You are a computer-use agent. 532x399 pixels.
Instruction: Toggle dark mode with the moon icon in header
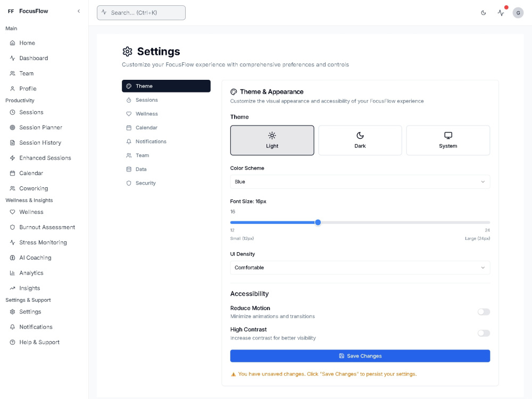coord(484,13)
